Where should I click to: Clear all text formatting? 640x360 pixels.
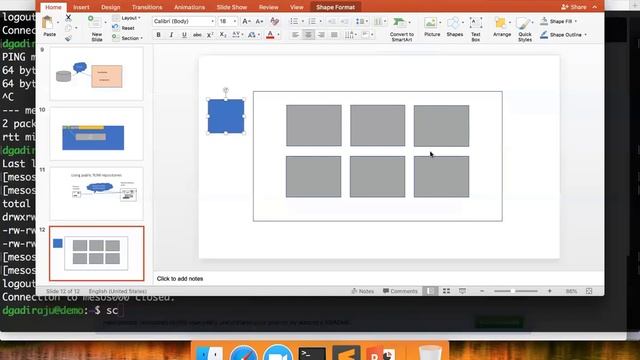click(x=274, y=21)
